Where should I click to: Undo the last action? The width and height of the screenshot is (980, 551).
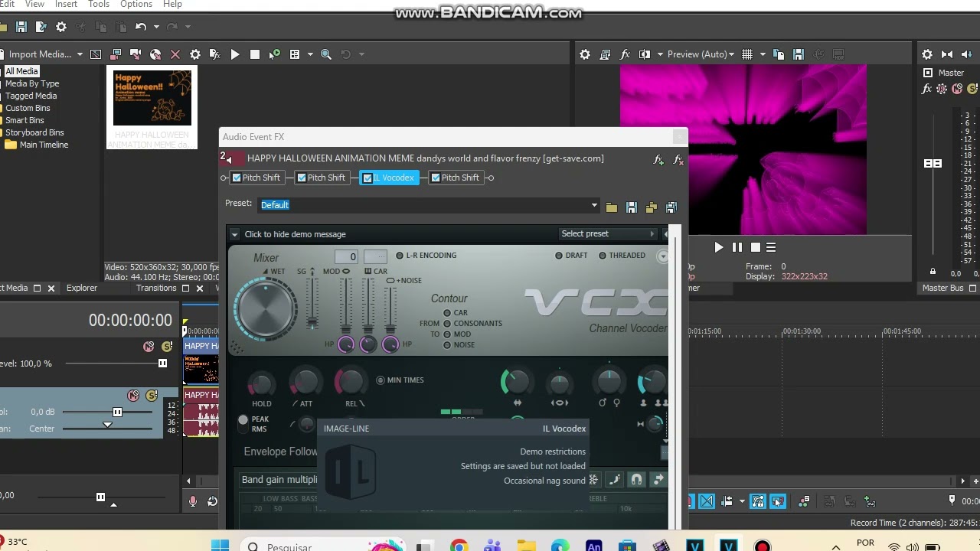140,27
